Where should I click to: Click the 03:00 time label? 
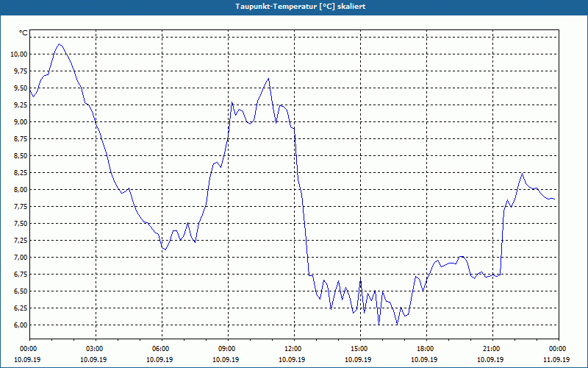click(96, 349)
